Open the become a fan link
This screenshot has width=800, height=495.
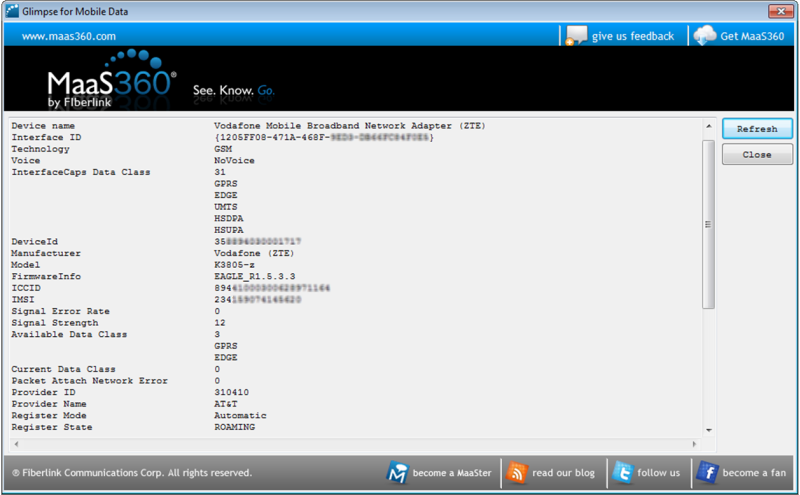click(754, 473)
